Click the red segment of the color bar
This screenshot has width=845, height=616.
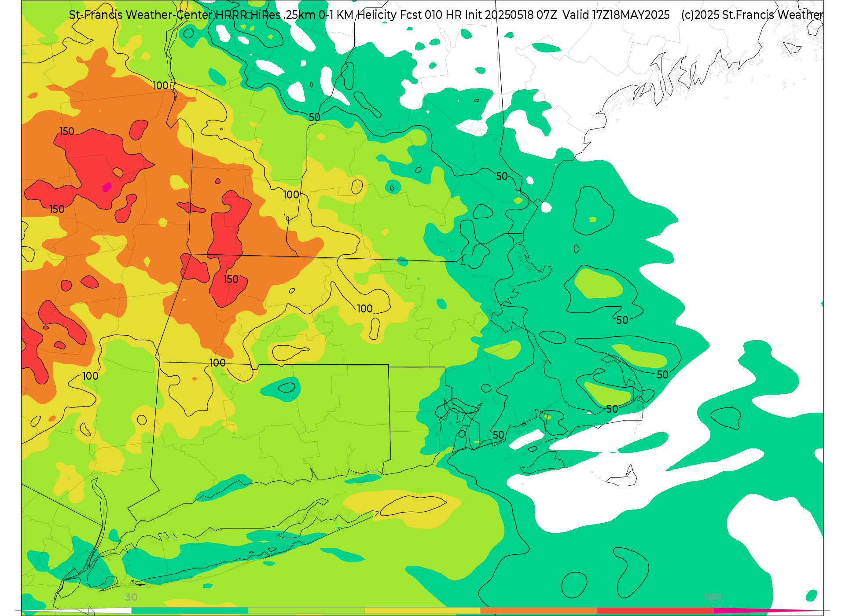[x=655, y=610]
